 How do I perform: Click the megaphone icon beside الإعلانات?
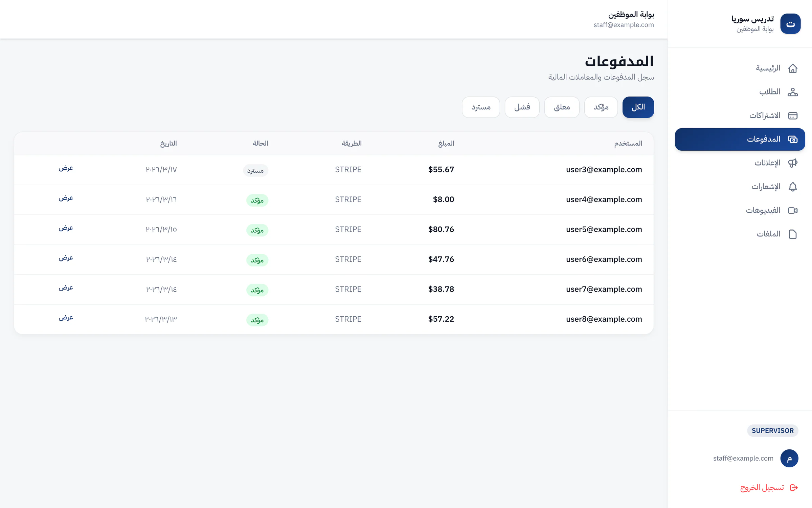pyautogui.click(x=792, y=163)
